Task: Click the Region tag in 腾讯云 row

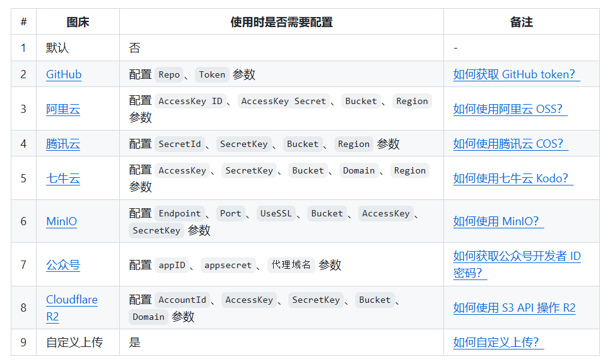Action: tap(353, 144)
